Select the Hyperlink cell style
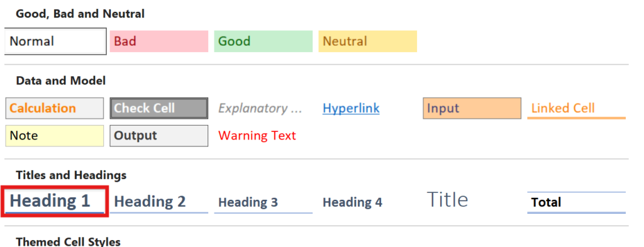Screen dimensions: 644x247 pyautogui.click(x=367, y=108)
